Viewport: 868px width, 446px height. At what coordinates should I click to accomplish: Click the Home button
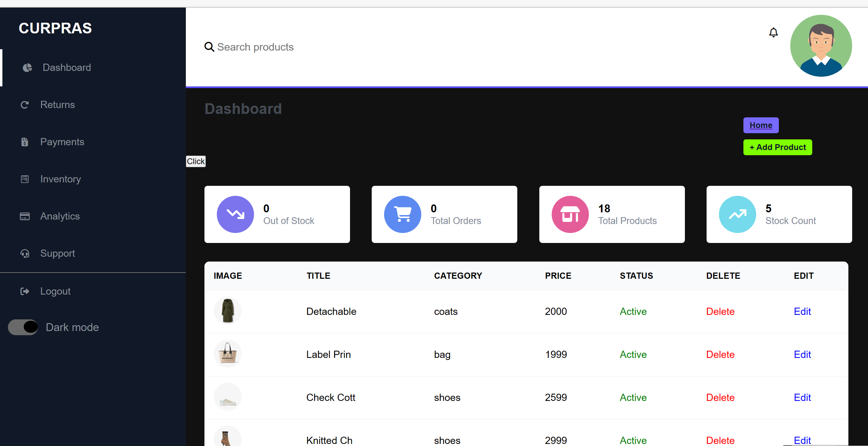coord(761,125)
